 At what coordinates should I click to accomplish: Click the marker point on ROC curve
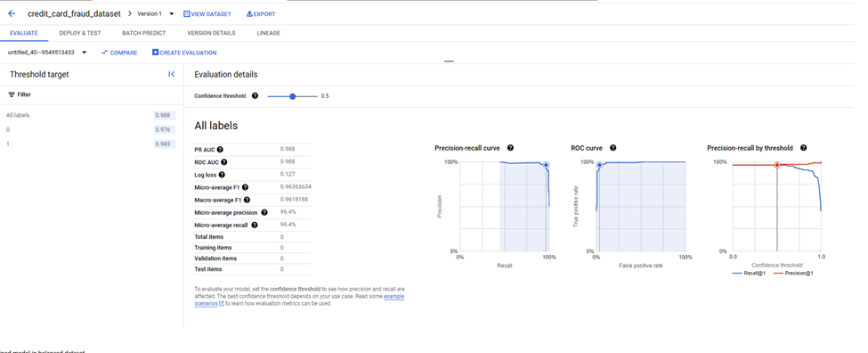click(x=599, y=165)
